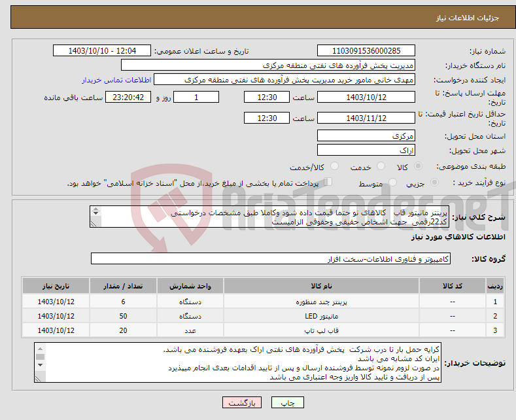516x420 pixels.
Task: Click the پرینتر چند منظوره item name
Action: pos(321,302)
